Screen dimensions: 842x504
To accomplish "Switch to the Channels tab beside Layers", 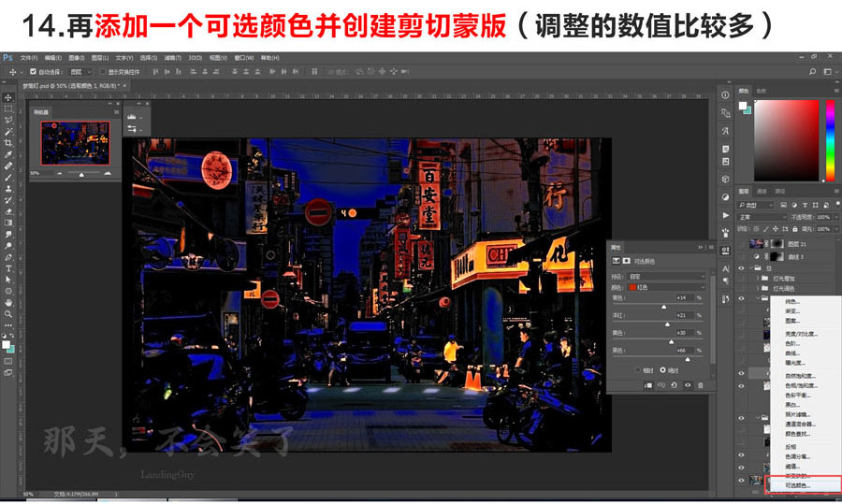I will point(762,191).
